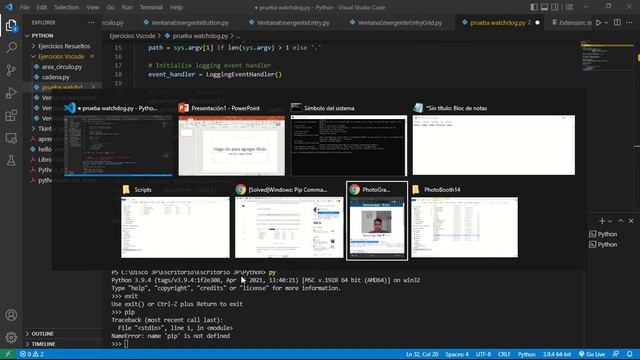This screenshot has height=360, width=640.
Task: Open the Run menu
Action: [127, 7]
